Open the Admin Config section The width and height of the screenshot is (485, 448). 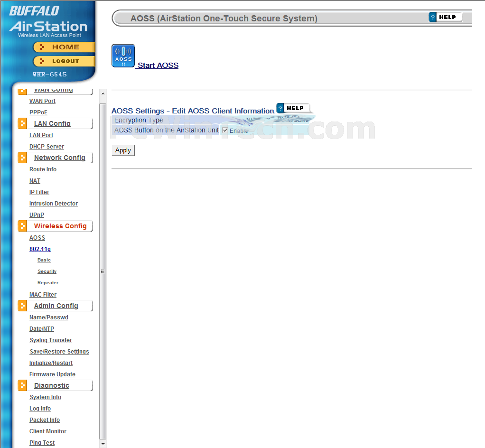(56, 306)
